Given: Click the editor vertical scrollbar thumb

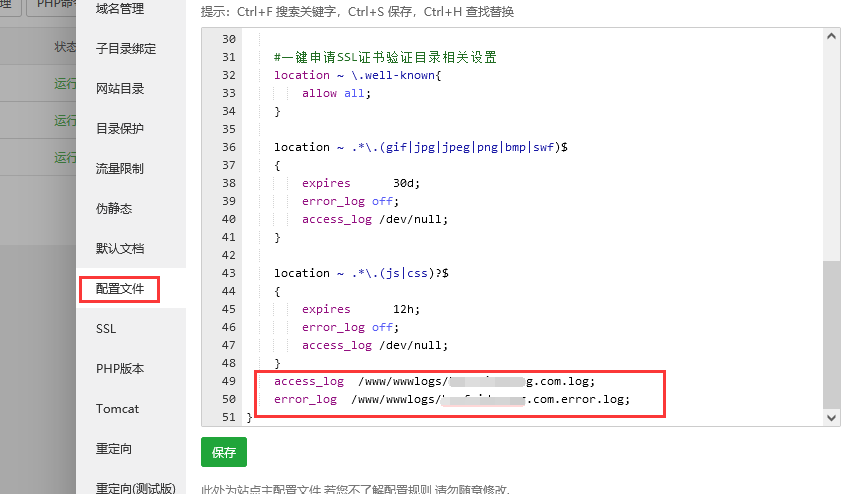Looking at the screenshot, I should (x=832, y=335).
